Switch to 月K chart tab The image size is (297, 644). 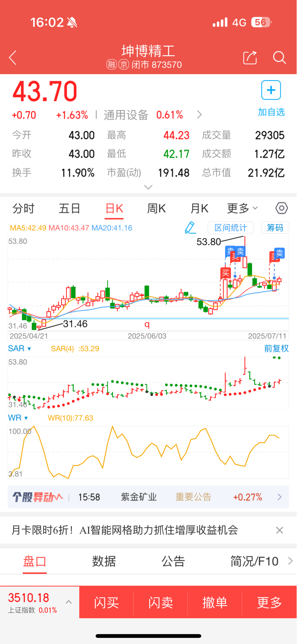point(199,208)
